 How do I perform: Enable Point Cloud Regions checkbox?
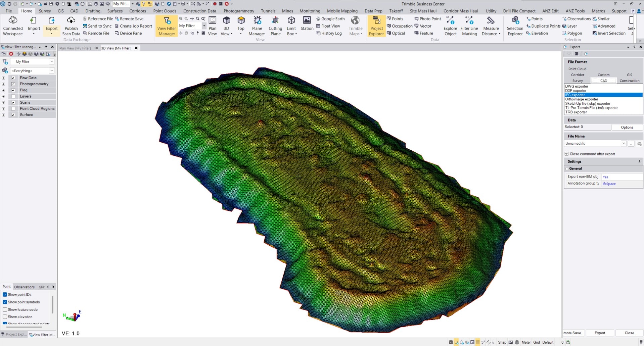point(13,109)
